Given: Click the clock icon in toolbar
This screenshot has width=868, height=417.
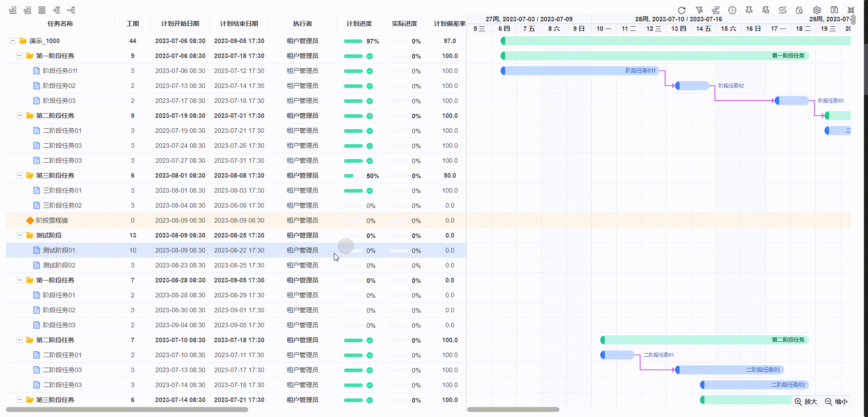Looking at the screenshot, I should click(732, 10).
